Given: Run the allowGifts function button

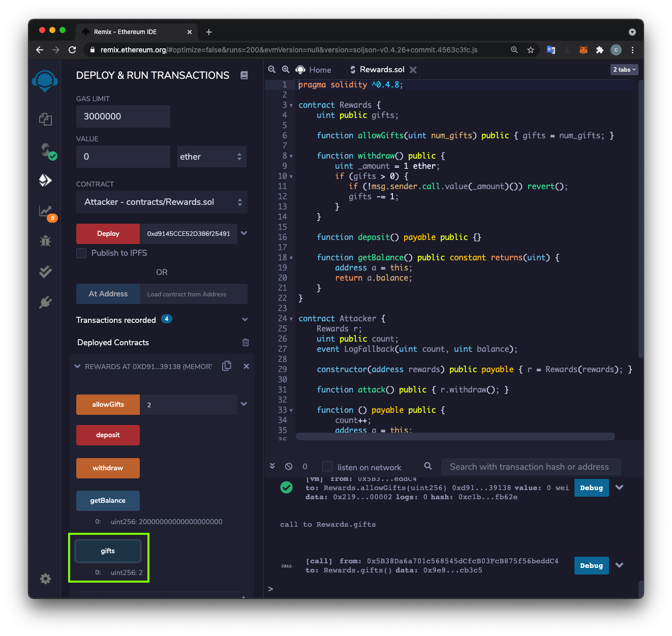Looking at the screenshot, I should [x=108, y=405].
